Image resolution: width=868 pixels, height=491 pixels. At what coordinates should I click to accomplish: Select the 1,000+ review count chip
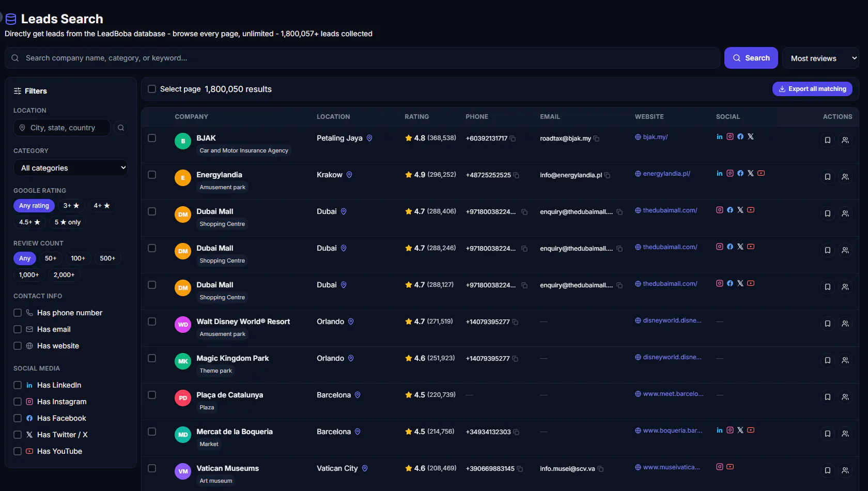pyautogui.click(x=29, y=275)
